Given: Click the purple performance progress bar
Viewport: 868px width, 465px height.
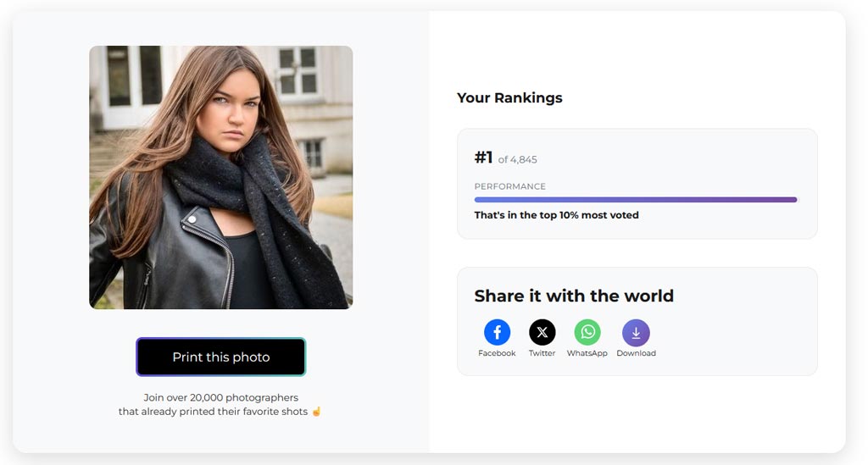Looking at the screenshot, I should [636, 200].
